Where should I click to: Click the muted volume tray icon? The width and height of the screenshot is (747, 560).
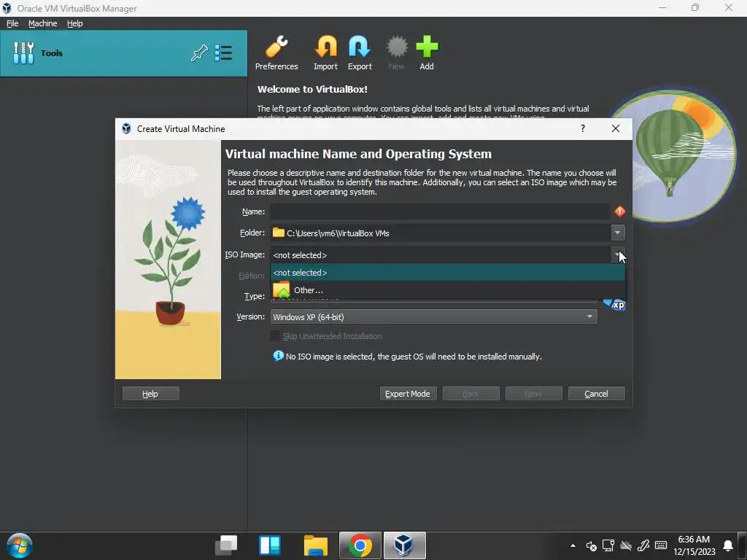pyautogui.click(x=591, y=545)
